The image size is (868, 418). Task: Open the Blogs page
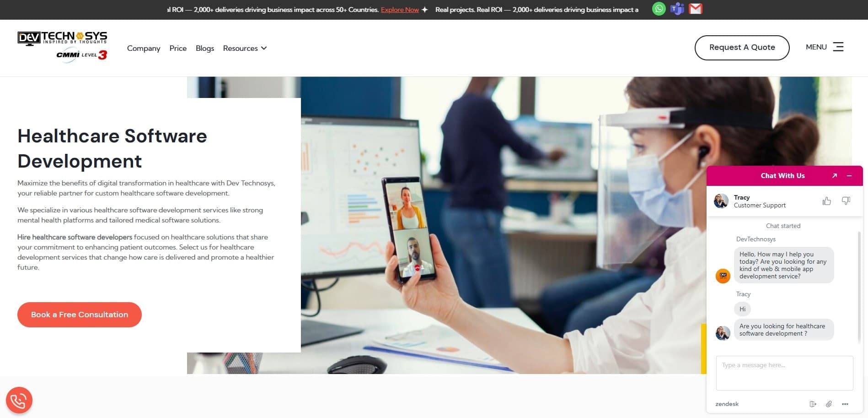[x=205, y=48]
